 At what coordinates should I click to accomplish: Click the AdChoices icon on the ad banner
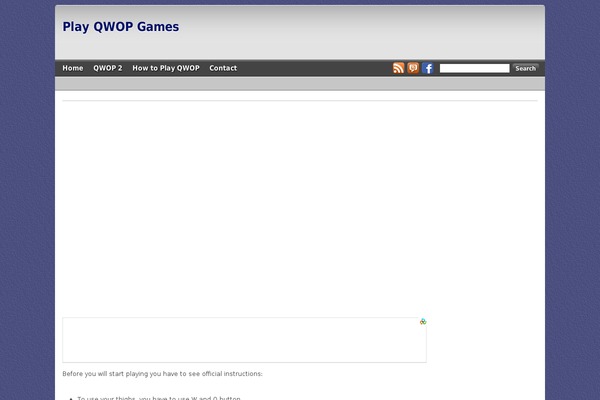(x=423, y=322)
